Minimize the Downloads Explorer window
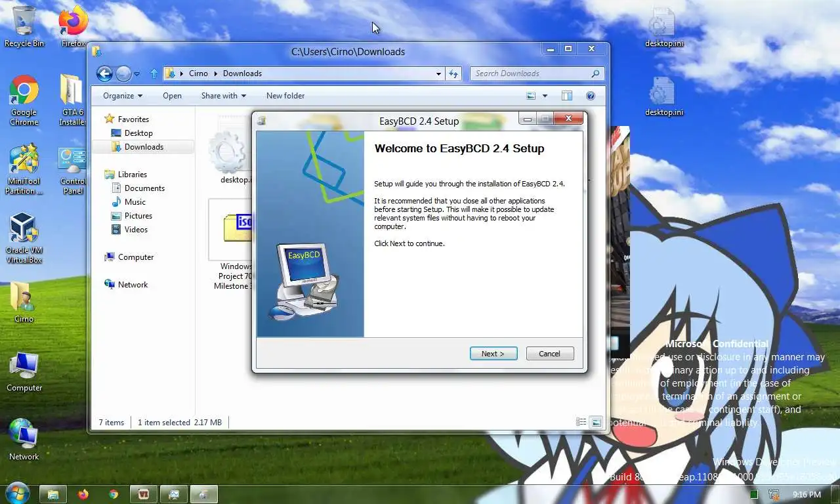840x504 pixels. click(551, 49)
